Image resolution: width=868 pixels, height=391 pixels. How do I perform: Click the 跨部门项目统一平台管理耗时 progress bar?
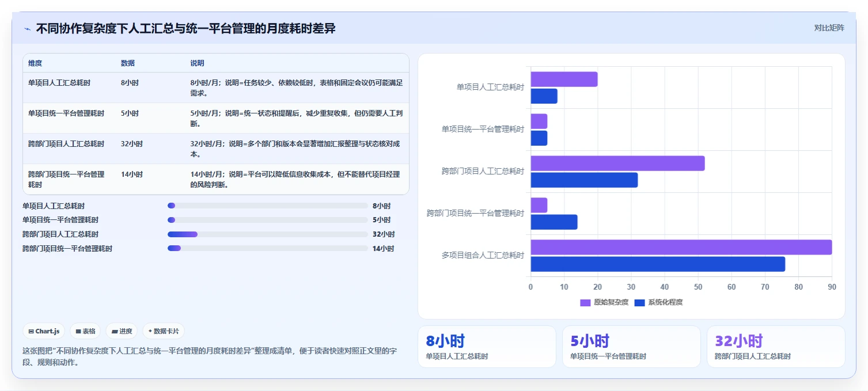pyautogui.click(x=267, y=248)
